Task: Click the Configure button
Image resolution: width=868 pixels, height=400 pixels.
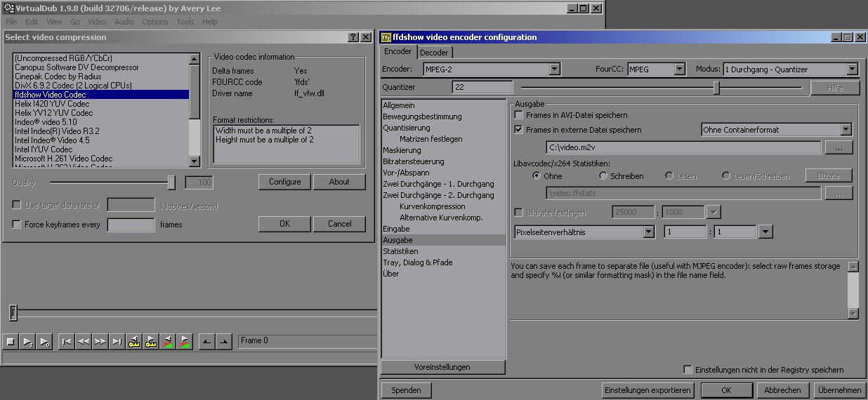Action: click(284, 182)
